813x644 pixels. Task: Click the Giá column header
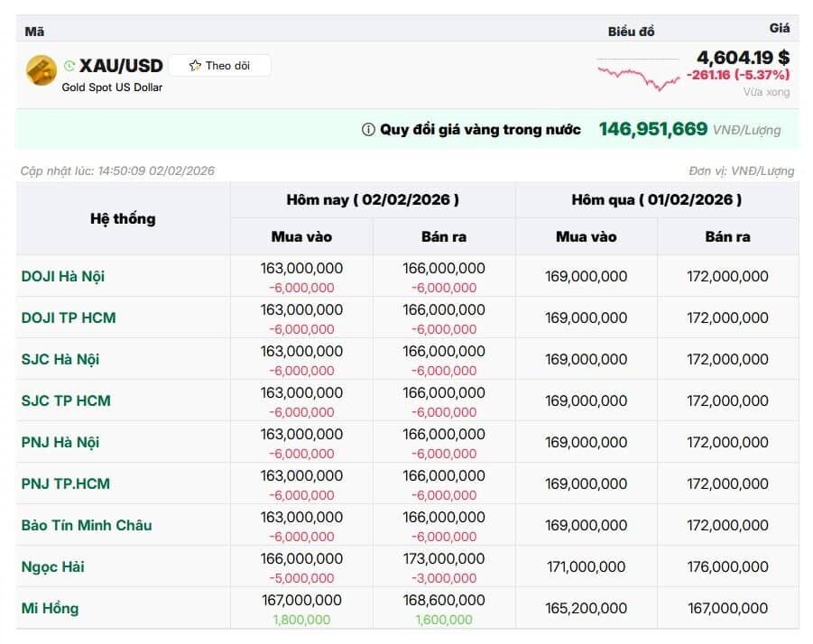click(780, 28)
